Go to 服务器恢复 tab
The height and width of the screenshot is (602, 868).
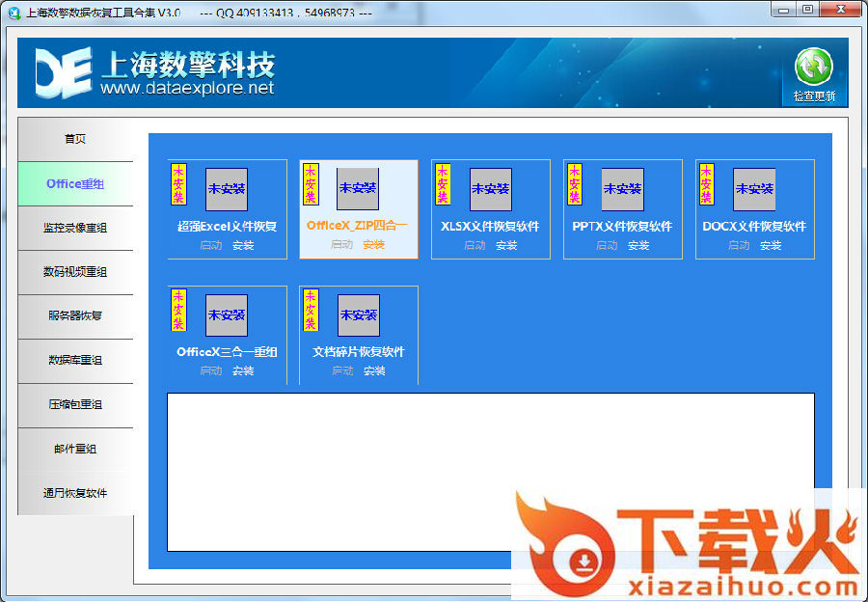[x=76, y=316]
